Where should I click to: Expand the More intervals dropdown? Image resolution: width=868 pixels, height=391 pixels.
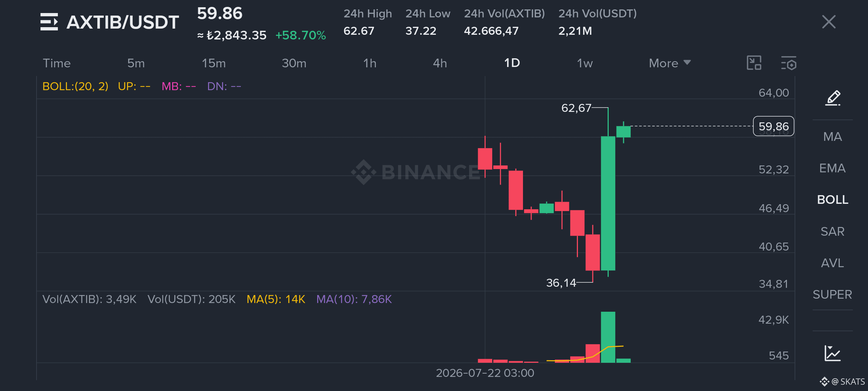tap(670, 63)
